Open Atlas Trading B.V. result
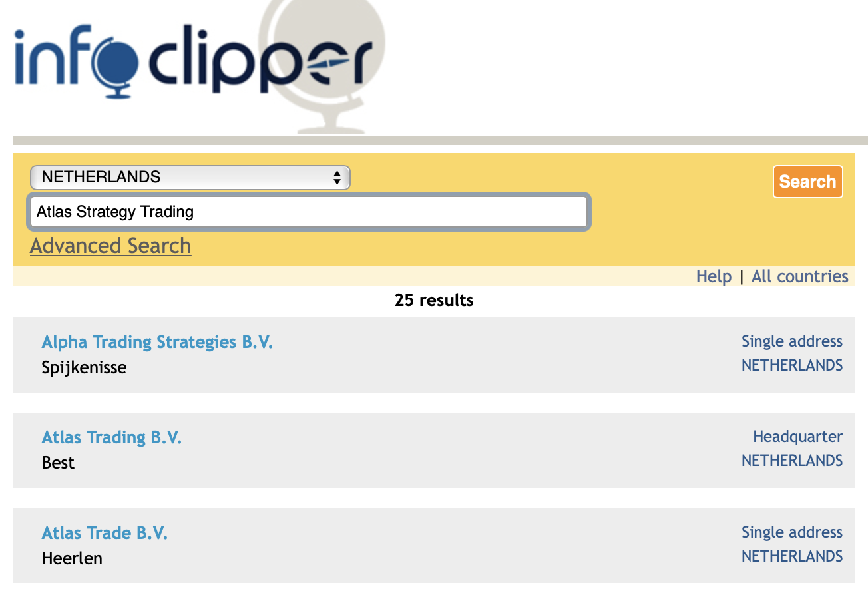Image resolution: width=868 pixels, height=595 pixels. click(x=111, y=437)
